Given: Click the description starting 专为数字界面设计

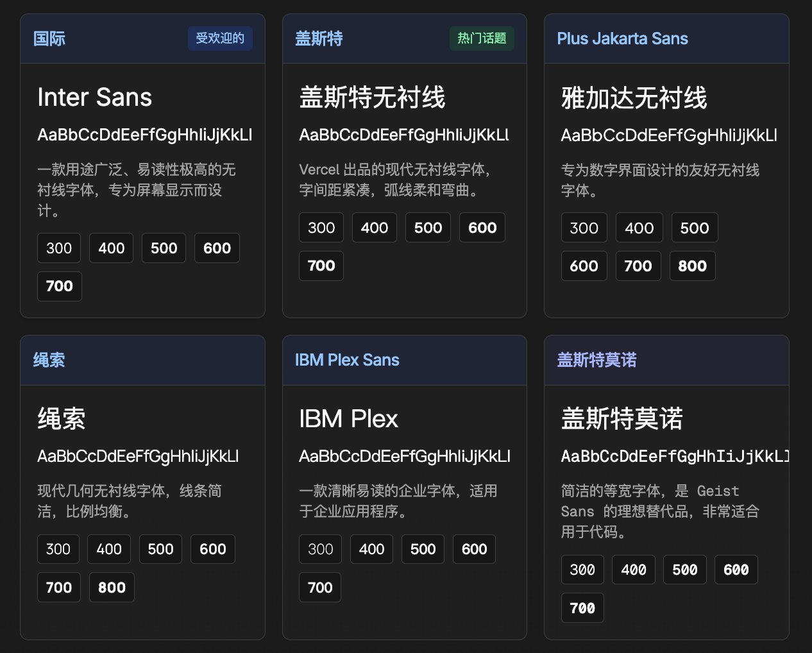Looking at the screenshot, I should pos(660,180).
